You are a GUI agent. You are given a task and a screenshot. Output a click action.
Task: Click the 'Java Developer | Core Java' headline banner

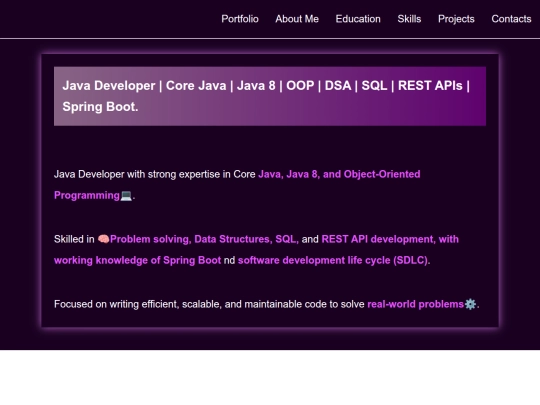point(270,96)
